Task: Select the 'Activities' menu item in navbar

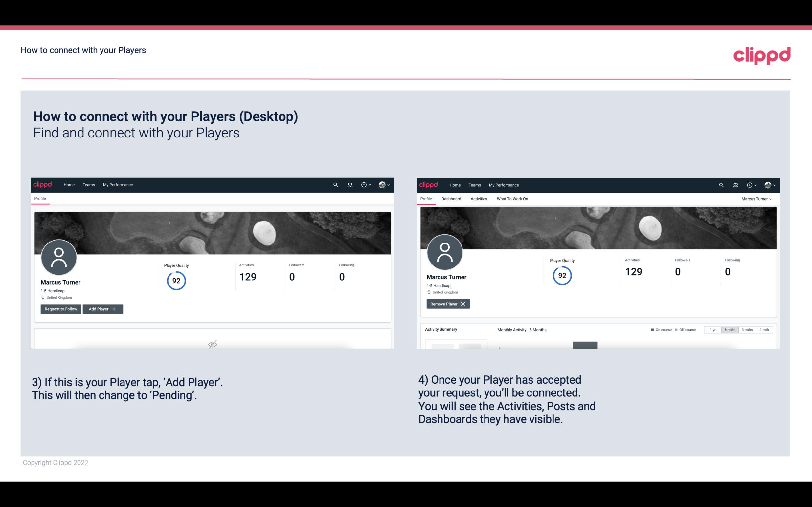Action: tap(479, 199)
